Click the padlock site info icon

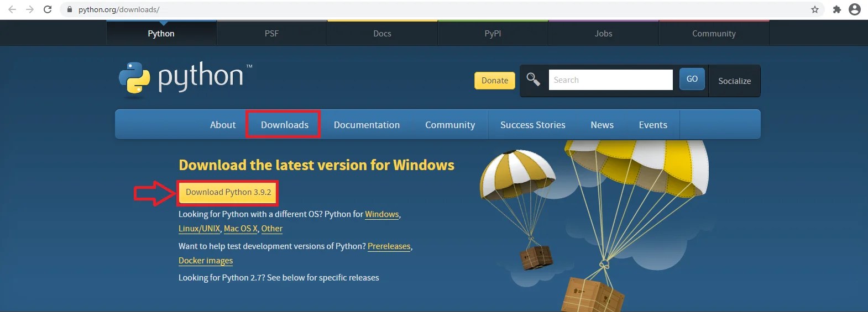tap(70, 9)
